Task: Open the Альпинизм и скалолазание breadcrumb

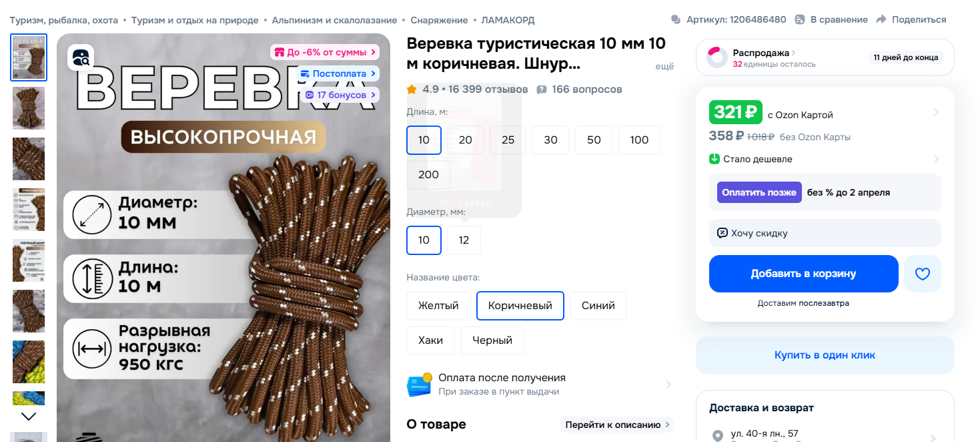Action: (x=334, y=20)
